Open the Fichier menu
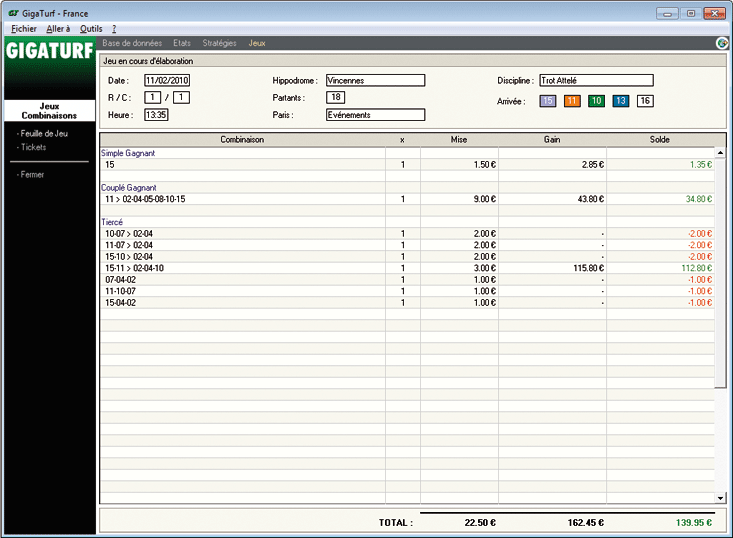Image resolution: width=733 pixels, height=538 pixels. [24, 29]
